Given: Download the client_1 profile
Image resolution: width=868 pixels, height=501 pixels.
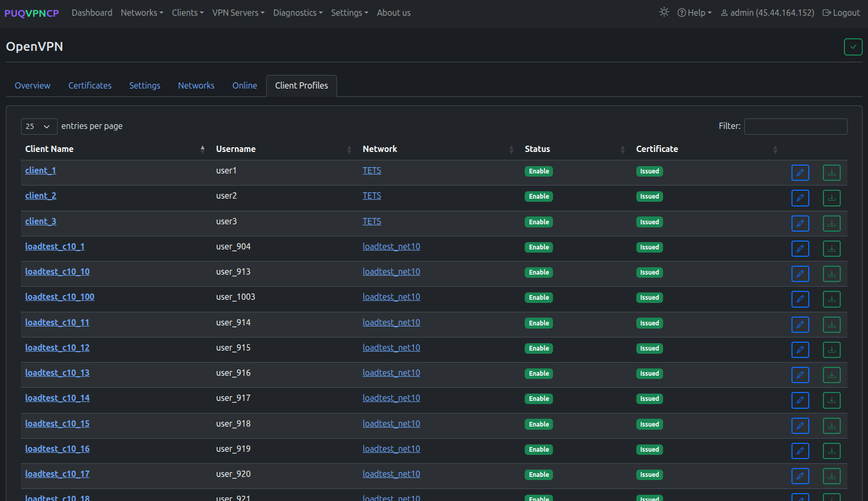Looking at the screenshot, I should point(832,172).
